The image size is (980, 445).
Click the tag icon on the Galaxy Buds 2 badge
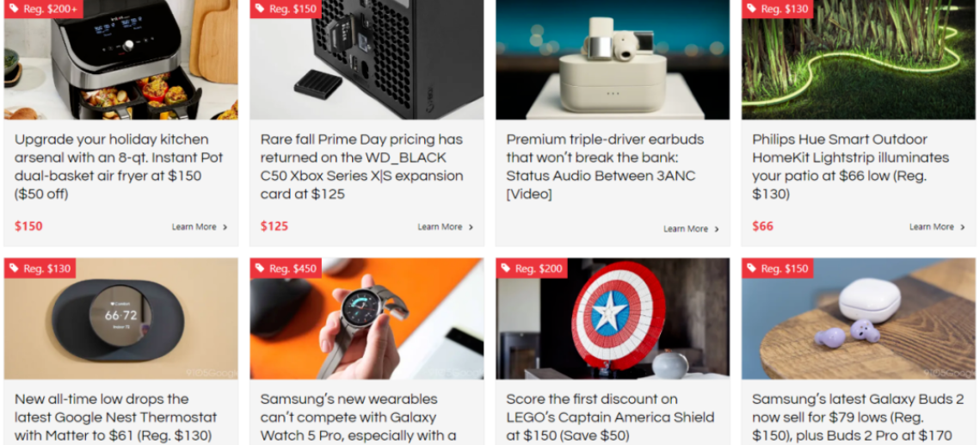(751, 269)
